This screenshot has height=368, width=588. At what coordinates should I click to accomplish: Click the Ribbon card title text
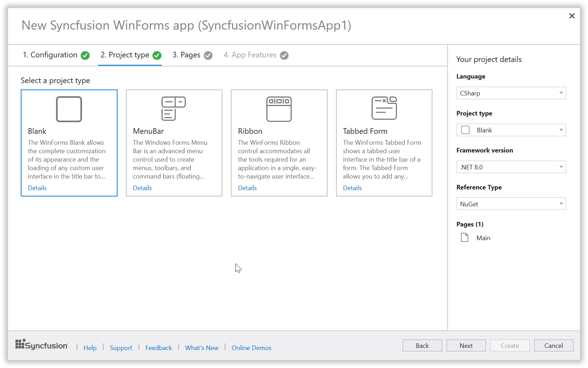(250, 131)
